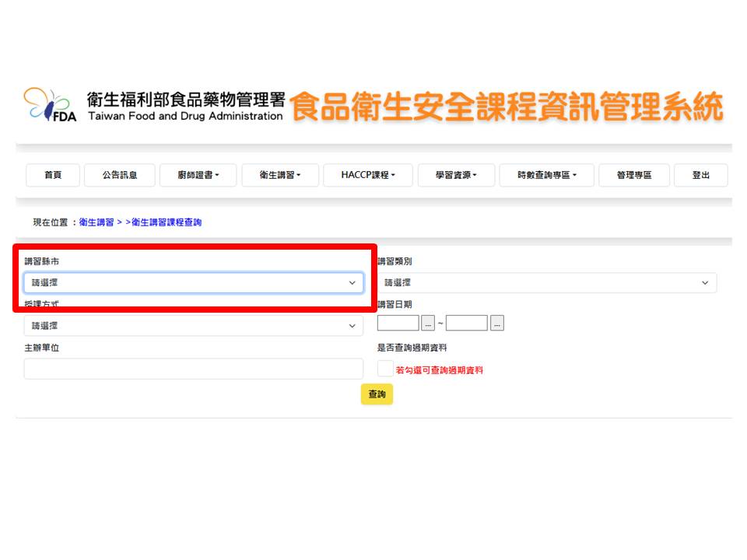Expand the 講習類別 dropdown

[x=547, y=283]
